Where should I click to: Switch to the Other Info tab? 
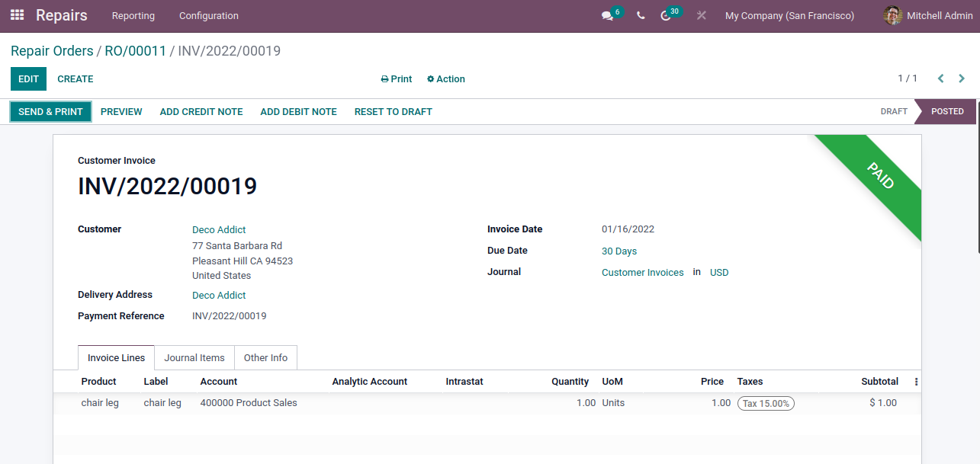coord(266,357)
